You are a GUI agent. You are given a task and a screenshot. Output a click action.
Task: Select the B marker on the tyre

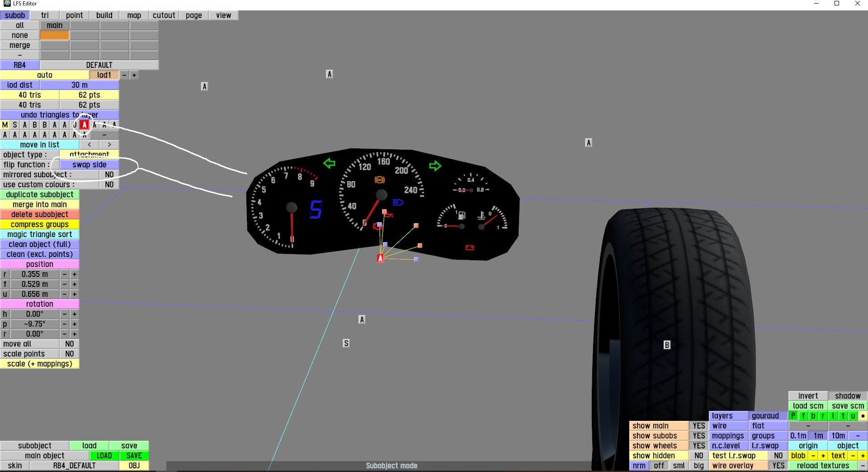(x=667, y=345)
